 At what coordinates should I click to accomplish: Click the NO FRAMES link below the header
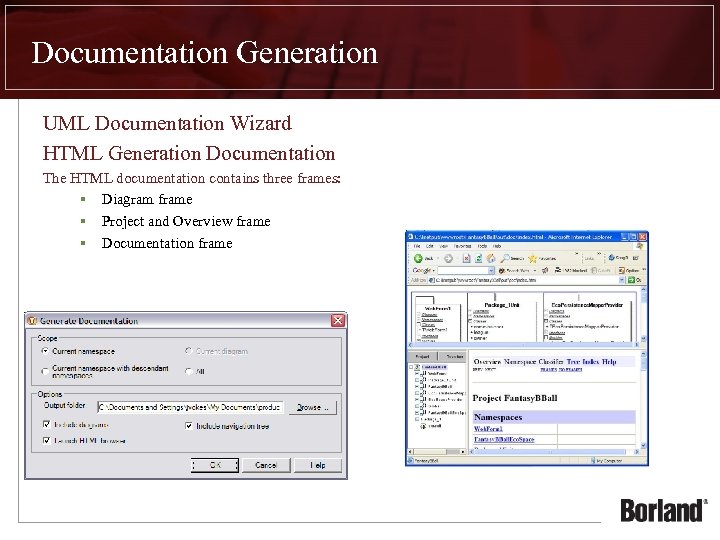tap(570, 369)
